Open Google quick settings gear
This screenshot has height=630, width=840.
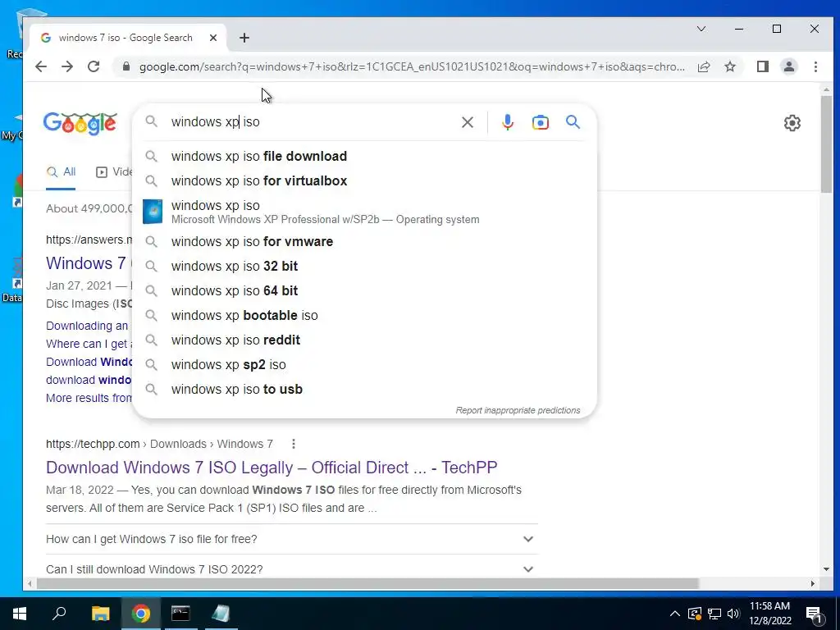792,123
